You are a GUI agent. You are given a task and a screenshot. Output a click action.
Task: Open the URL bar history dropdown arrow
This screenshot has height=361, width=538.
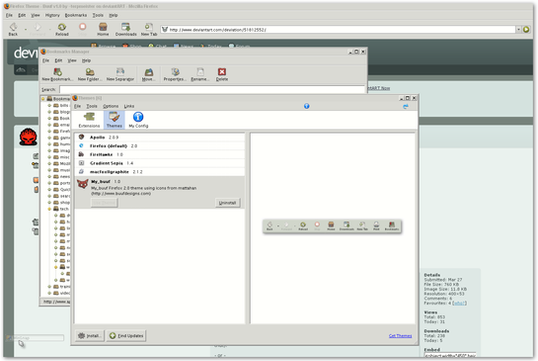(518, 30)
